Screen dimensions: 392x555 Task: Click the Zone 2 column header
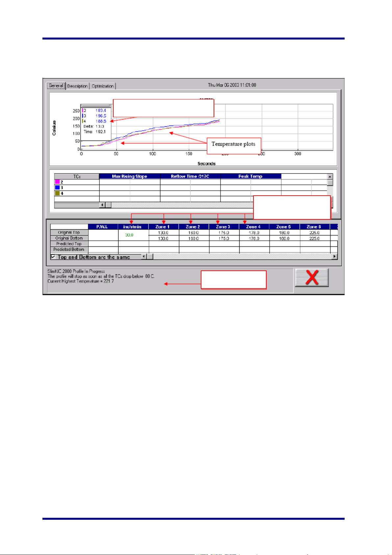[194, 227]
